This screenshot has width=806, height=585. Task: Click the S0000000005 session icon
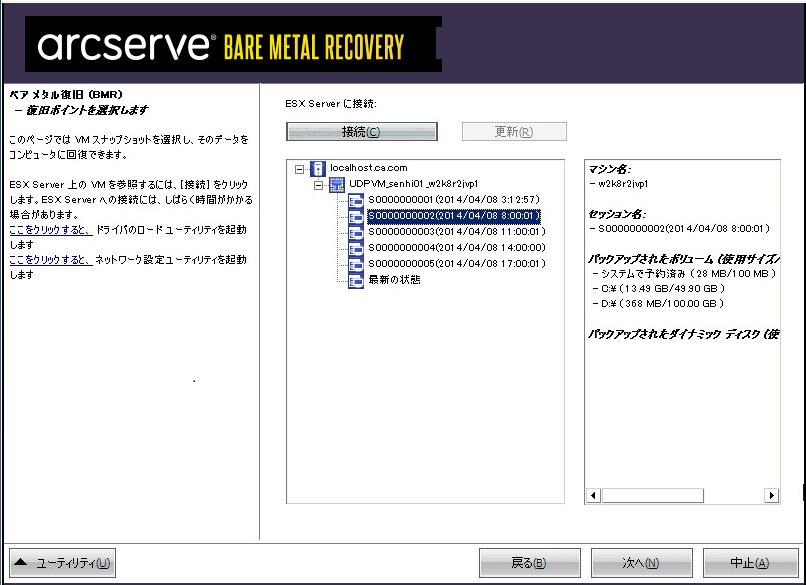[x=356, y=264]
